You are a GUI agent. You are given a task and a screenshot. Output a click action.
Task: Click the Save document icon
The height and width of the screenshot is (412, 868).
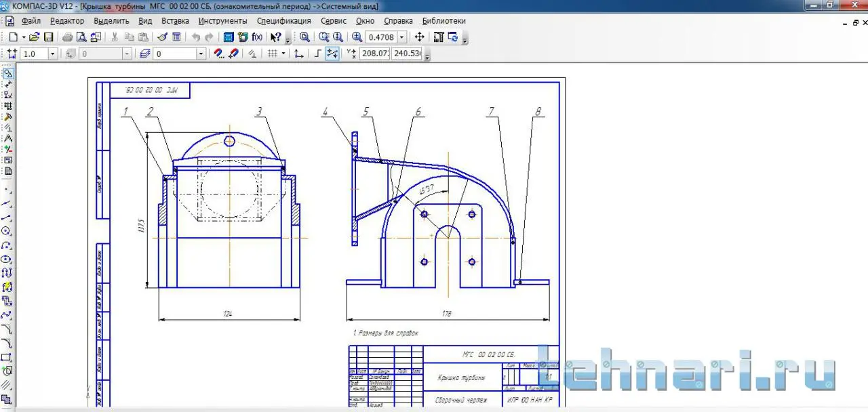click(49, 37)
